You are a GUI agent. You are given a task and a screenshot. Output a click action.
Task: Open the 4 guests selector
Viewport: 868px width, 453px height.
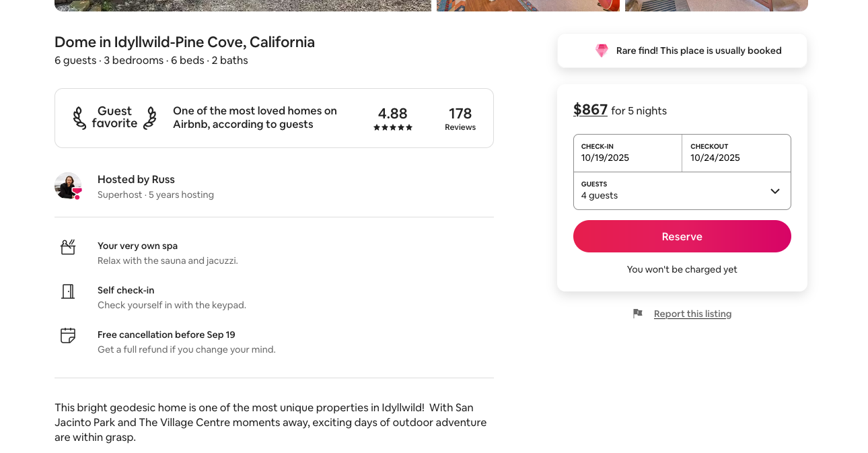coord(673,191)
